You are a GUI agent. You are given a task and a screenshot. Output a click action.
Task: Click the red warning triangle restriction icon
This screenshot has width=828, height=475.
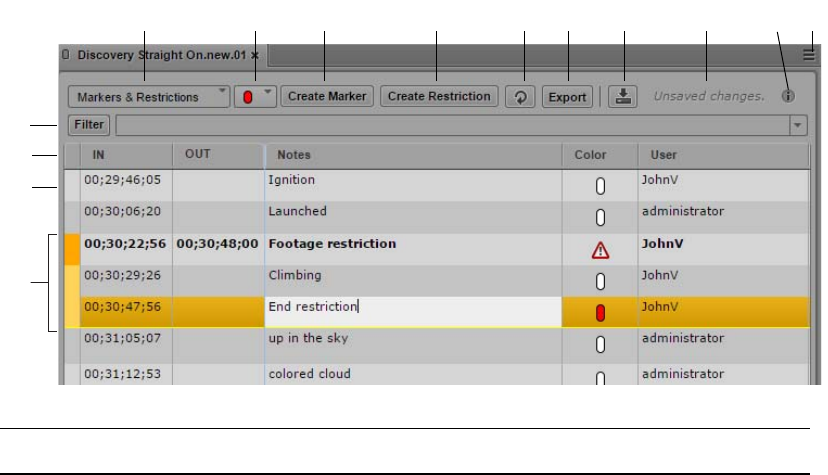600,250
